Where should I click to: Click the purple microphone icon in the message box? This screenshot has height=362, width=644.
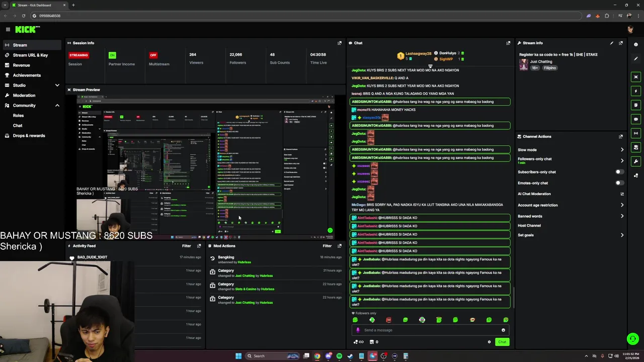tap(358, 330)
